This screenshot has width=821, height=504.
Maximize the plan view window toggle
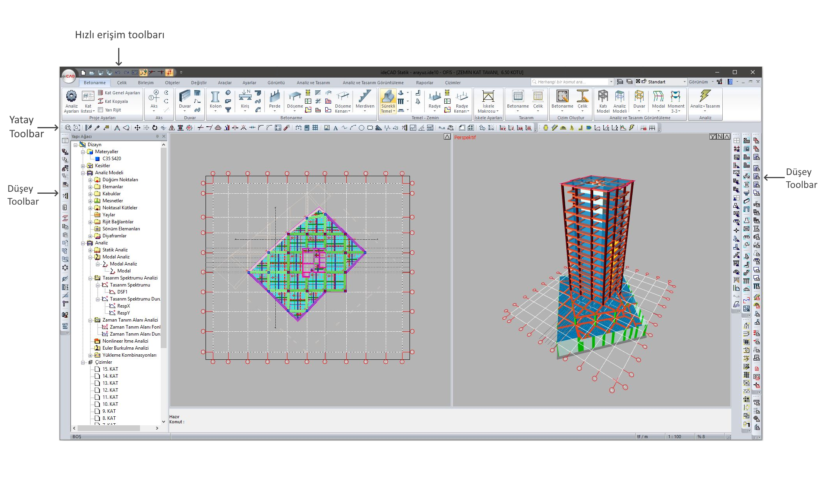tap(447, 137)
